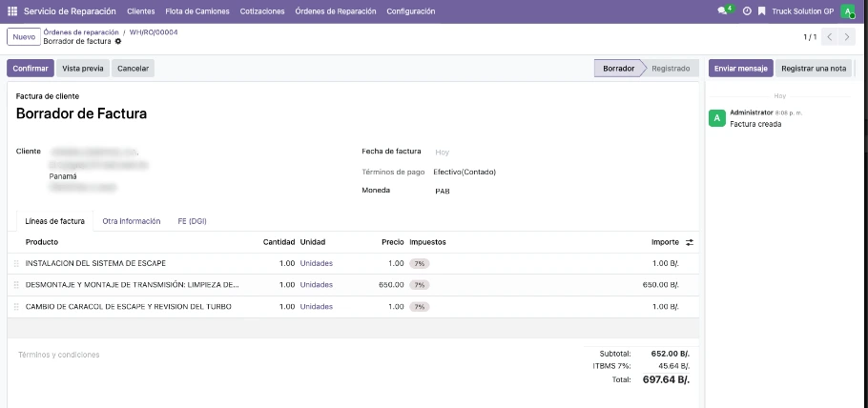Screen dimensions: 868x408
Task: Open the conversations messages icon
Action: [x=724, y=11]
